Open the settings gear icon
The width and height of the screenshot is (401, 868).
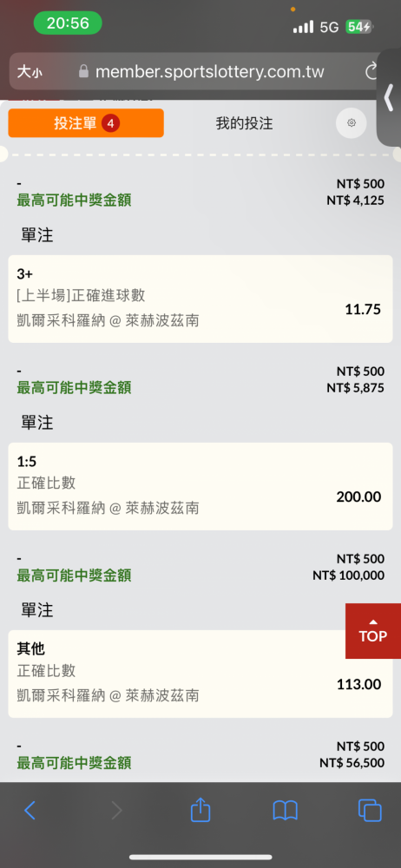coord(352,123)
